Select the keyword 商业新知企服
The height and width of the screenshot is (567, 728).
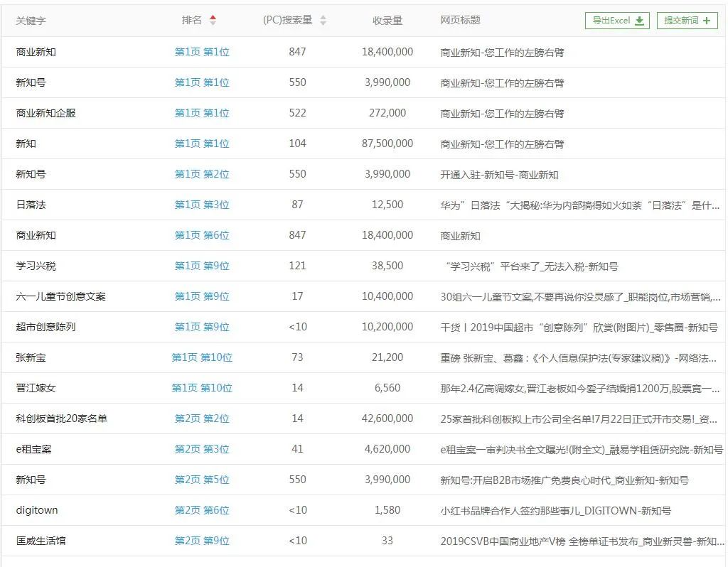[45, 113]
